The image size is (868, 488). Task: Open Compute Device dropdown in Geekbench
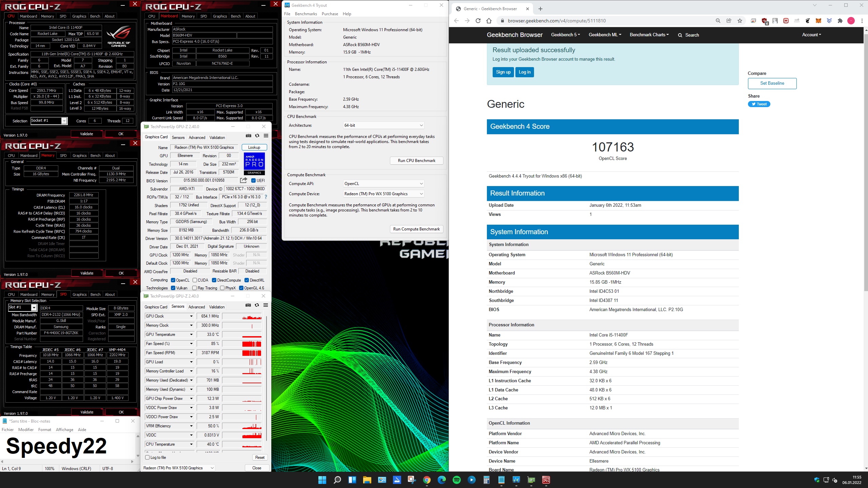tap(383, 194)
